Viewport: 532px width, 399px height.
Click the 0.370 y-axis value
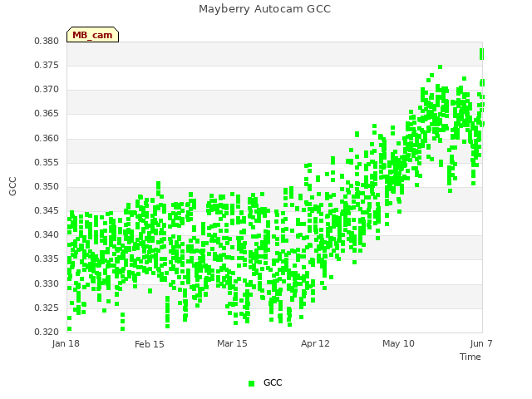(47, 90)
